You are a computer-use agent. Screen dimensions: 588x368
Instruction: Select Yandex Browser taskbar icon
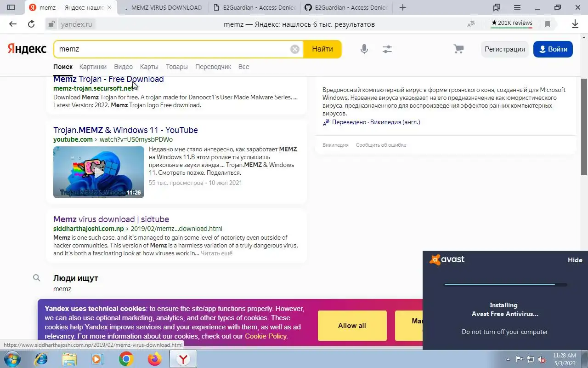(183, 359)
